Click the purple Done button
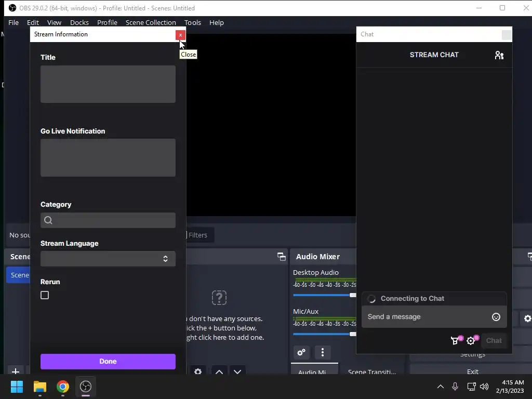The width and height of the screenshot is (532, 399). point(108,362)
